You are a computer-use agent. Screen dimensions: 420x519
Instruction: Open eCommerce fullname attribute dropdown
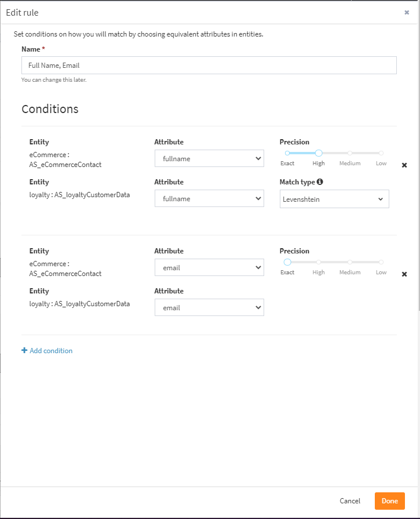click(209, 158)
